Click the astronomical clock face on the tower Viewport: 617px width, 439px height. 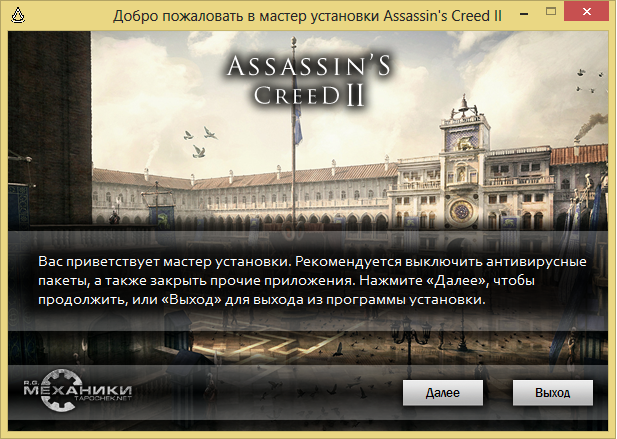461,211
